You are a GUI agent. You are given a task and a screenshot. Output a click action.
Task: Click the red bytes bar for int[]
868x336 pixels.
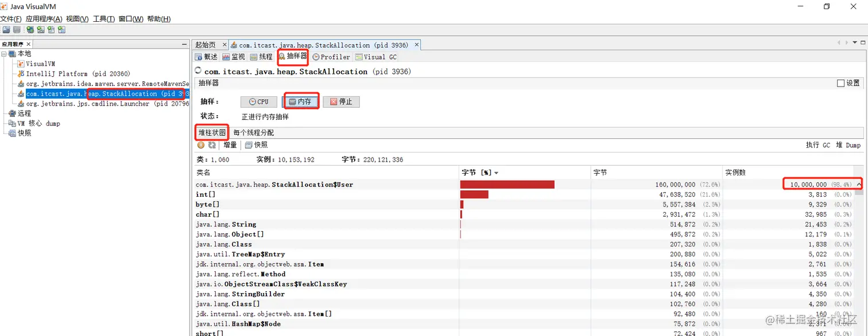point(474,194)
